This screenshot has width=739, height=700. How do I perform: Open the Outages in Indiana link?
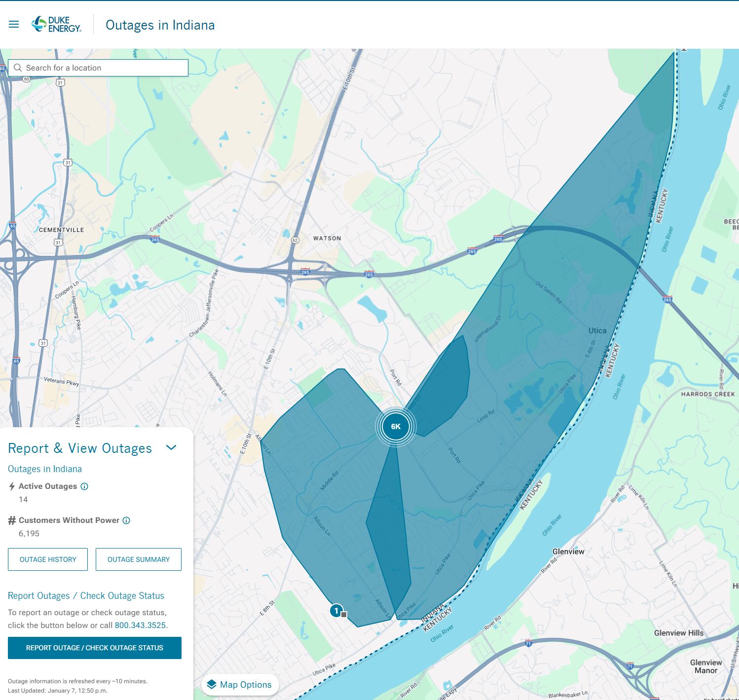point(44,469)
